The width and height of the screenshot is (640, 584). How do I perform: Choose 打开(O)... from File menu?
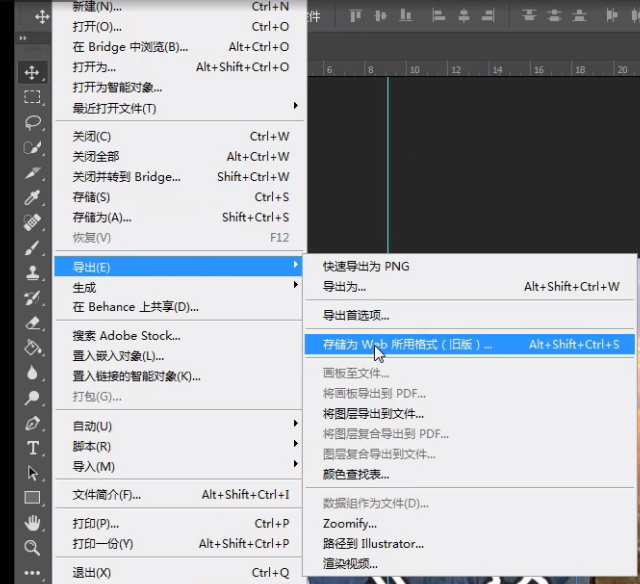[180, 27]
